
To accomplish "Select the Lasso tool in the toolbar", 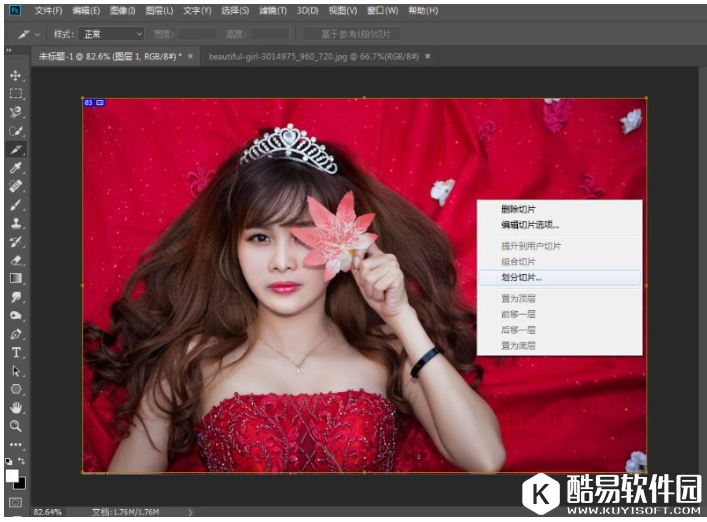I will (x=16, y=112).
